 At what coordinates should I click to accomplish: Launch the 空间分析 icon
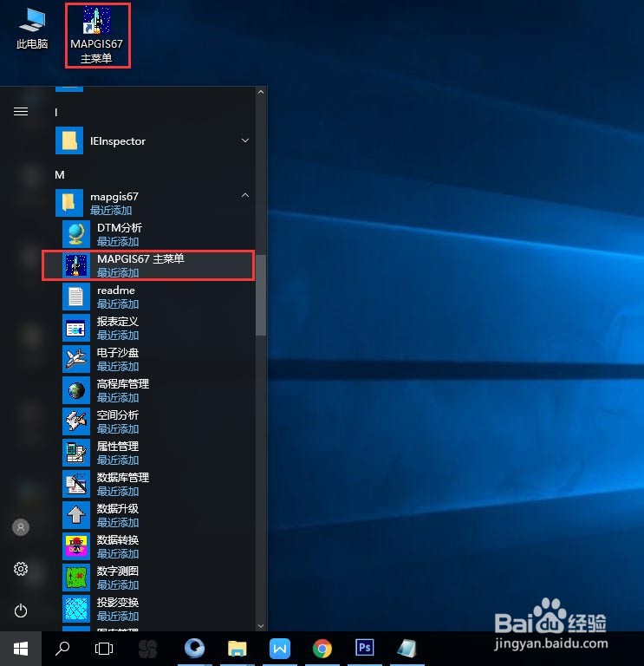[76, 421]
